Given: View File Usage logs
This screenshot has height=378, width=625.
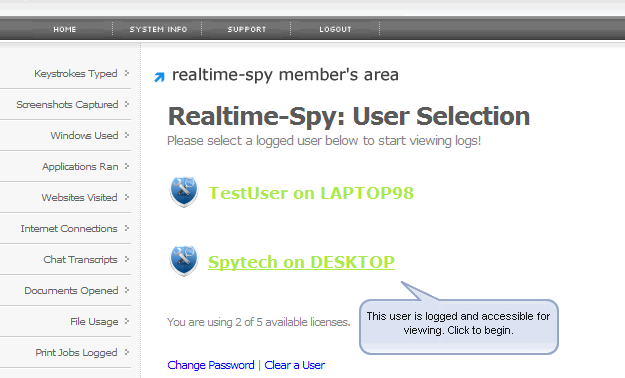Looking at the screenshot, I should click(94, 321).
